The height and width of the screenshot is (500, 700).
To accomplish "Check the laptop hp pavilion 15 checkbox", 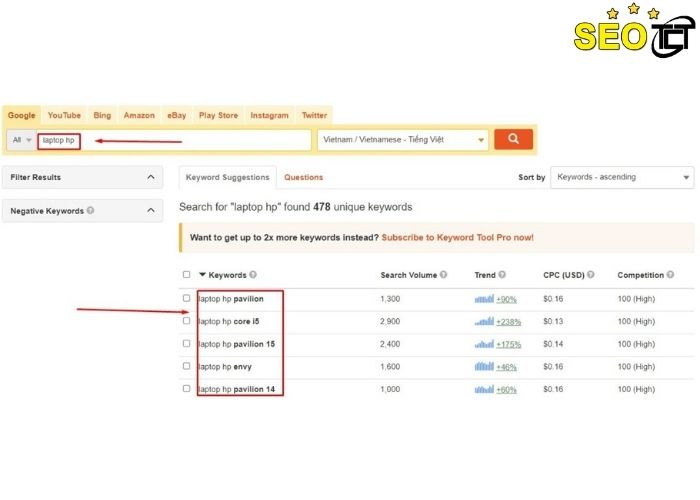I will click(x=187, y=343).
